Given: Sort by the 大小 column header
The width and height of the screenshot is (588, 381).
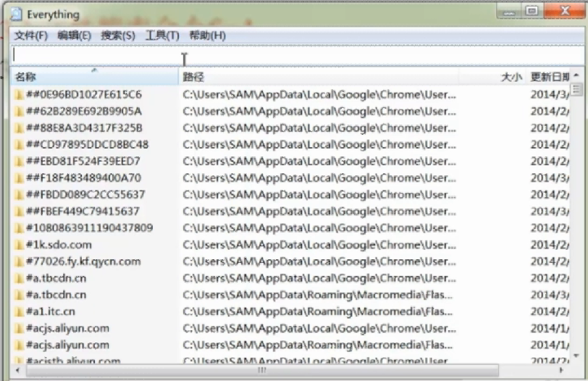Looking at the screenshot, I should point(492,77).
